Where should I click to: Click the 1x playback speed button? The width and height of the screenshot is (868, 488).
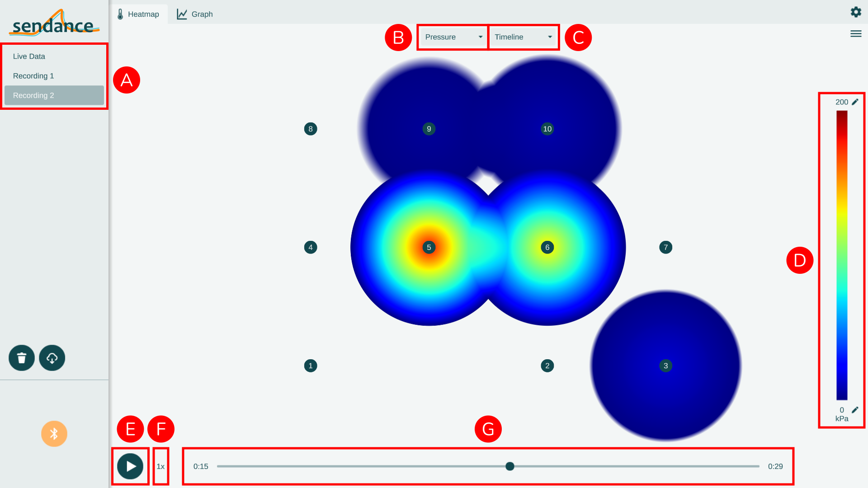point(161,467)
